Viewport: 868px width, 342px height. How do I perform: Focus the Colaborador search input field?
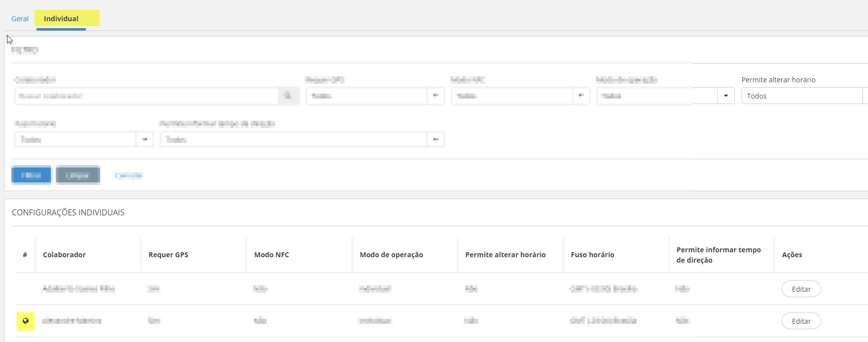[x=147, y=96]
